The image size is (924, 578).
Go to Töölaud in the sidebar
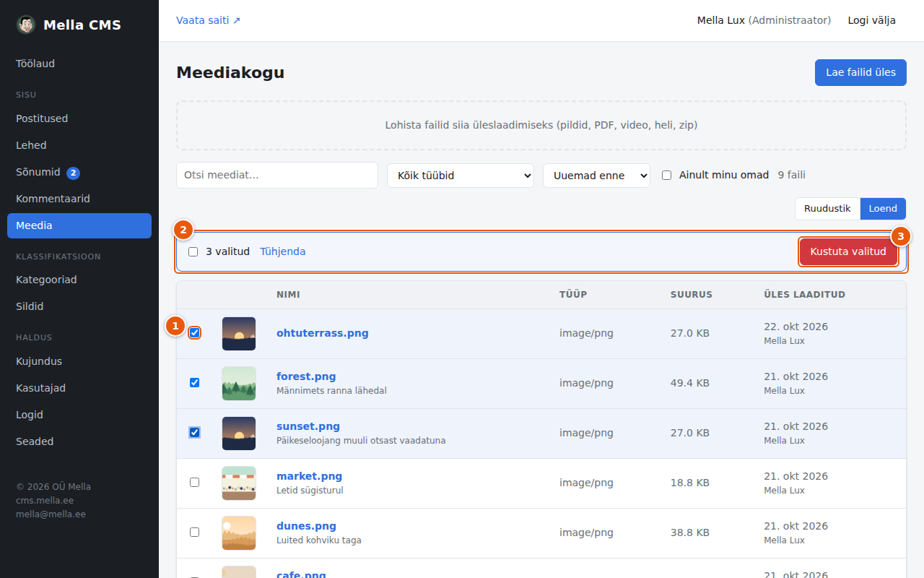pyautogui.click(x=79, y=64)
